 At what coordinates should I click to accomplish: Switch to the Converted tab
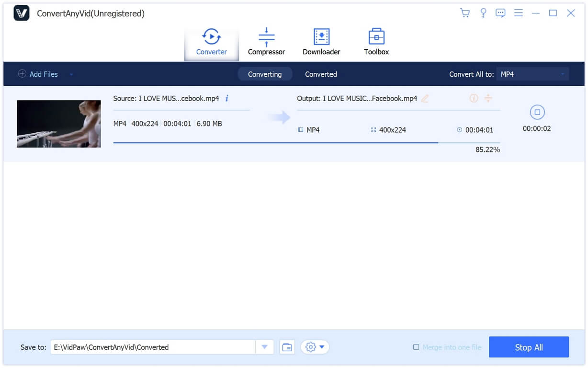(x=321, y=74)
